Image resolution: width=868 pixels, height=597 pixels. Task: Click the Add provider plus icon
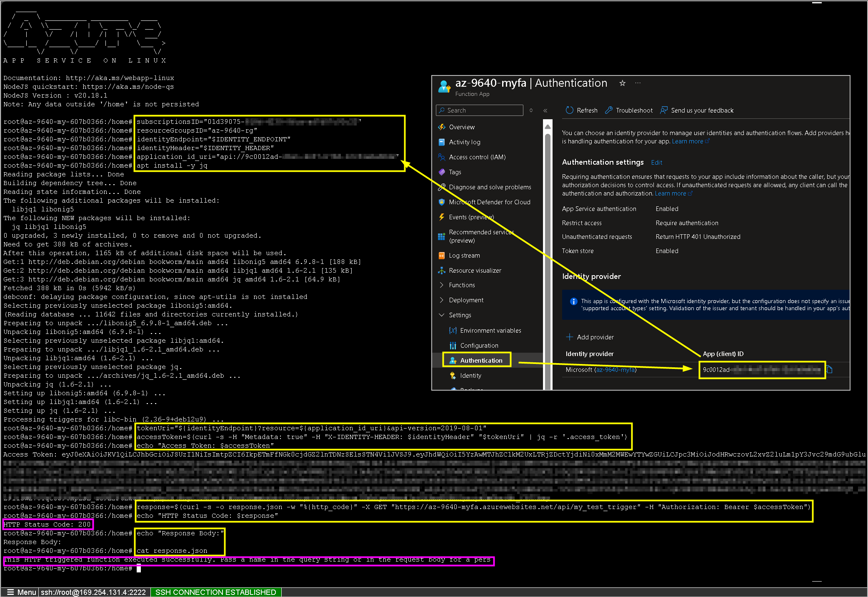(569, 337)
